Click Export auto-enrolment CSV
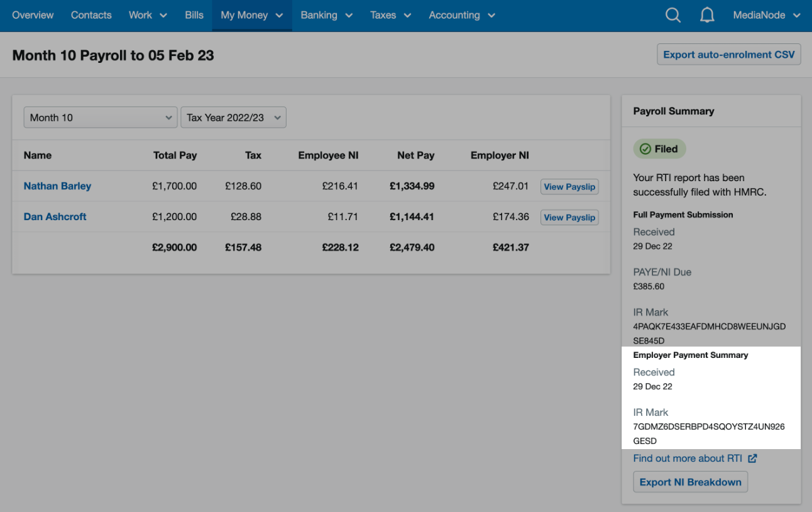The image size is (812, 512). pos(728,54)
